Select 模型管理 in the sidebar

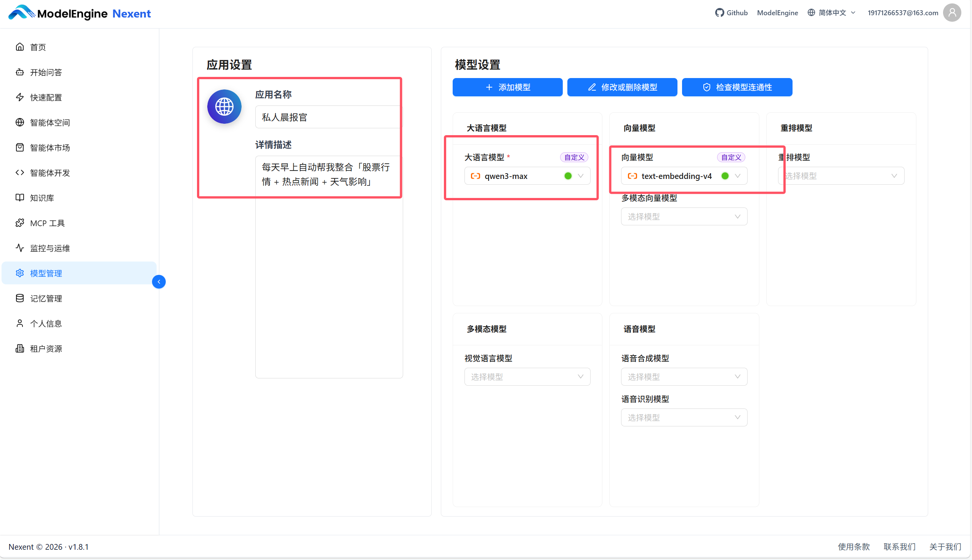click(79, 273)
